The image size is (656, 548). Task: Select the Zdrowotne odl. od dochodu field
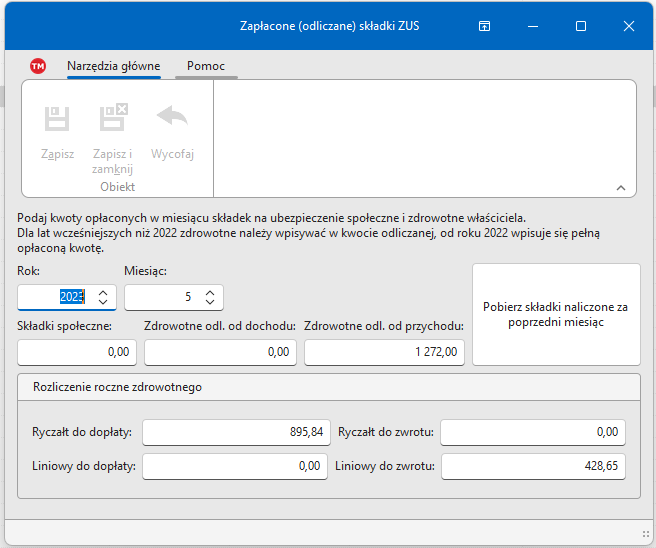click(x=220, y=352)
